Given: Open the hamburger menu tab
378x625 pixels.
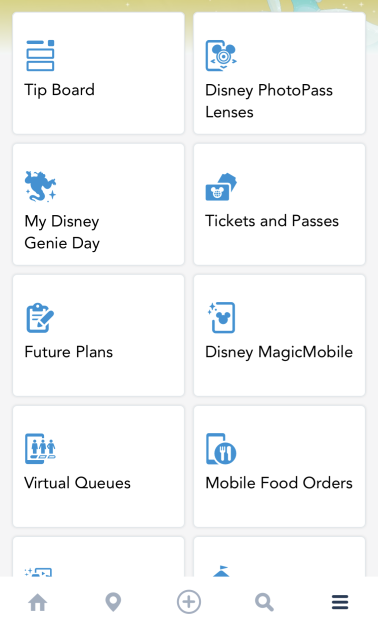Looking at the screenshot, I should (340, 602).
